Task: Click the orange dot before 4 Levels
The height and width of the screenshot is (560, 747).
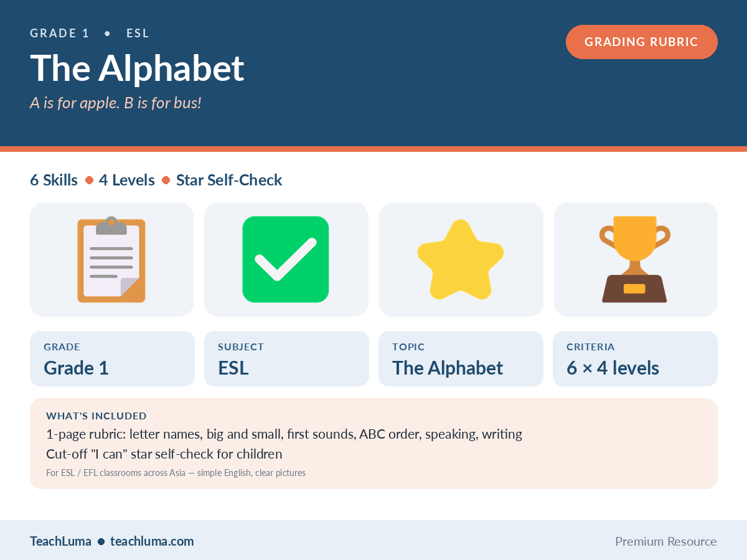Action: pyautogui.click(x=89, y=180)
